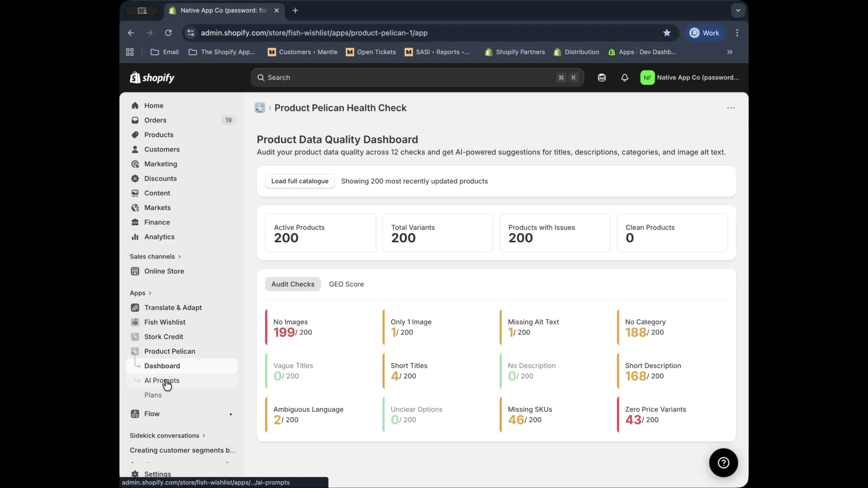
Task: Open Sidekick assistant via the face icon
Action: tap(602, 77)
